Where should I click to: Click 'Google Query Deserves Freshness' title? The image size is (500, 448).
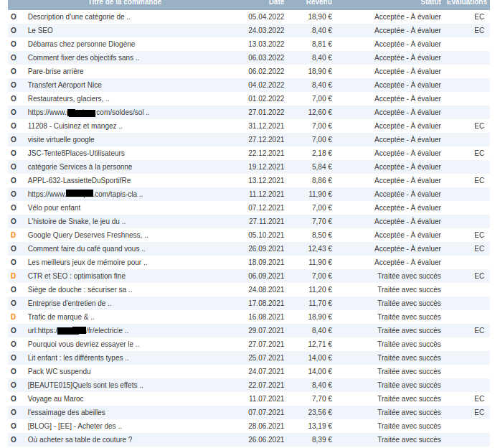point(88,235)
